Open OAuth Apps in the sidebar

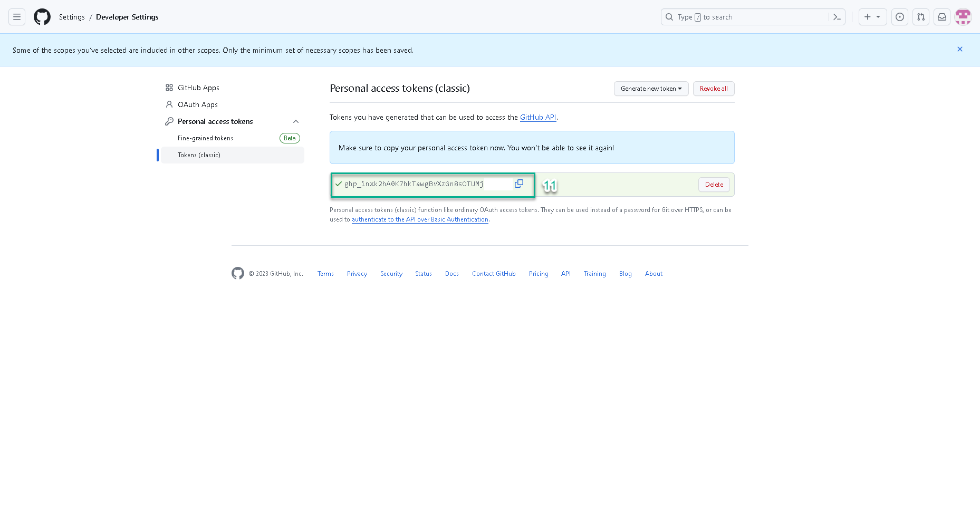click(197, 104)
